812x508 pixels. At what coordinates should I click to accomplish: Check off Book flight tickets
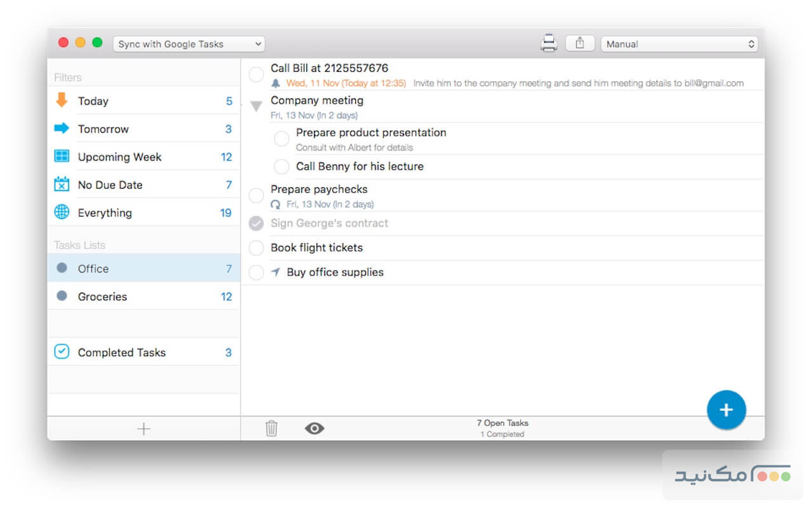coord(256,248)
